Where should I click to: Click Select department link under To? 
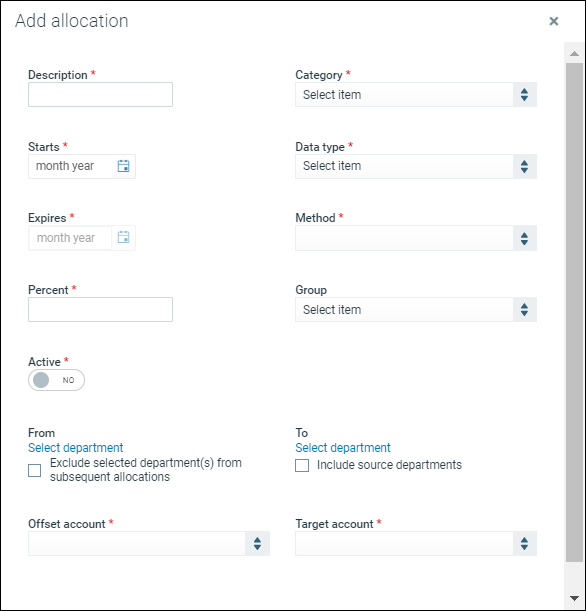343,448
